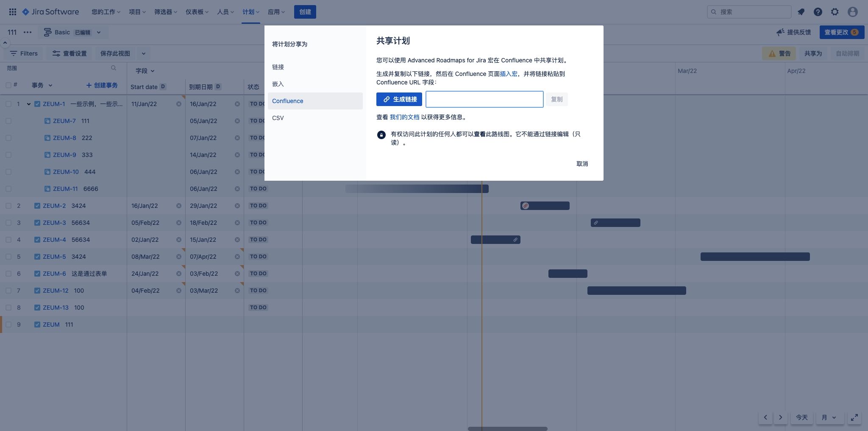Click the 创建 button in header
The height and width of the screenshot is (431, 868).
tap(305, 12)
